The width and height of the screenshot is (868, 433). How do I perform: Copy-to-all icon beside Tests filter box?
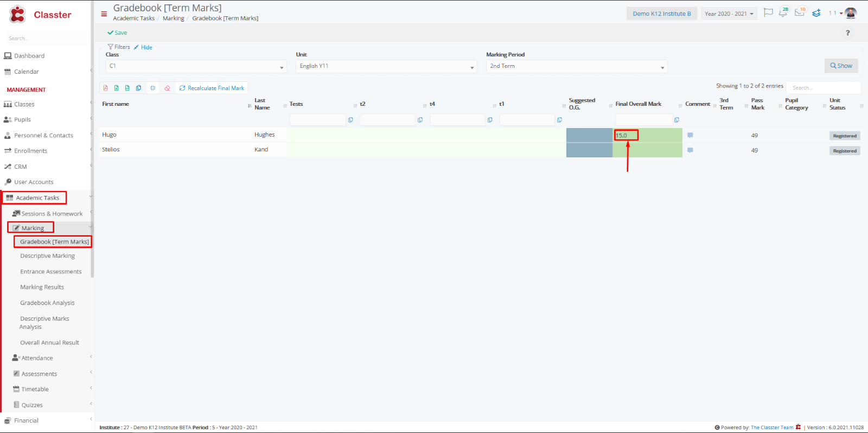click(x=350, y=120)
